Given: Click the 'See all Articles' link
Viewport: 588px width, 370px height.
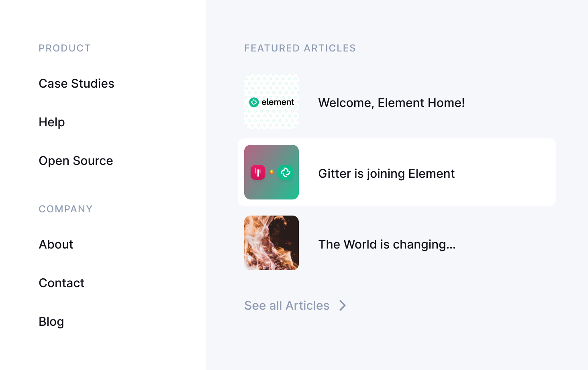Looking at the screenshot, I should point(287,306).
